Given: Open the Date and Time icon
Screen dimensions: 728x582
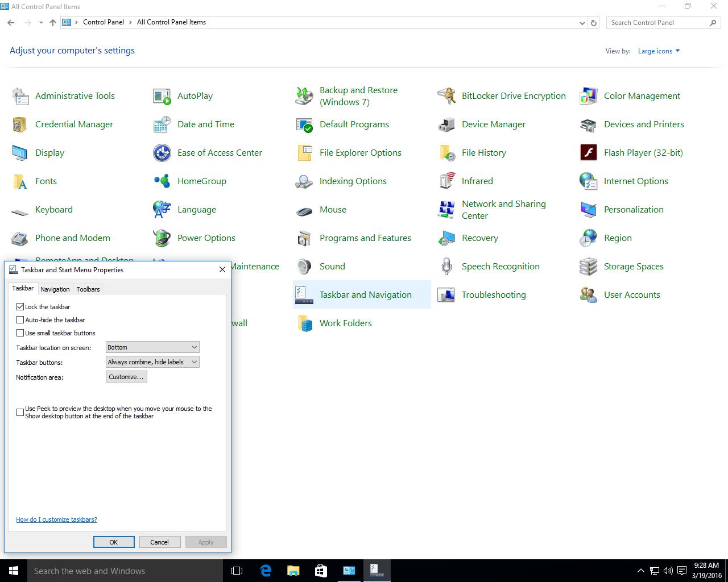Looking at the screenshot, I should 162,124.
